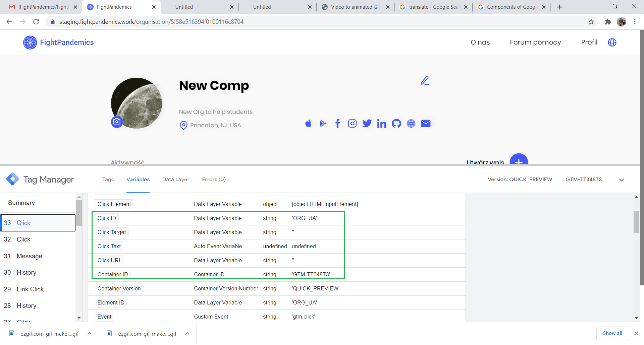Screen dimensions: 644x345
Task: Open the Facebook social icon
Action: 338,124
